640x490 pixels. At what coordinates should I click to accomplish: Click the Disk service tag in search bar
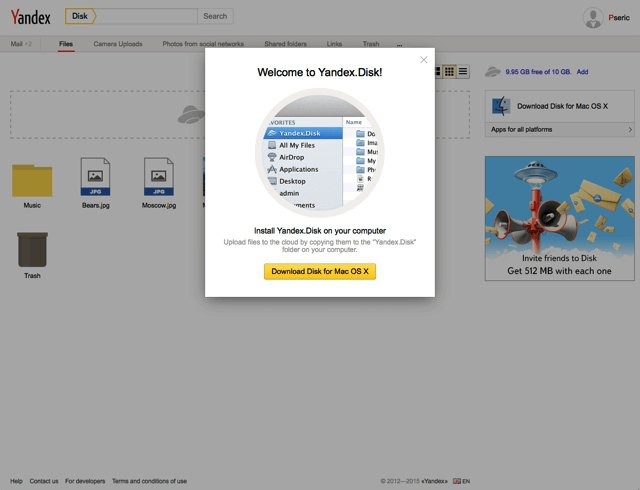(80, 16)
